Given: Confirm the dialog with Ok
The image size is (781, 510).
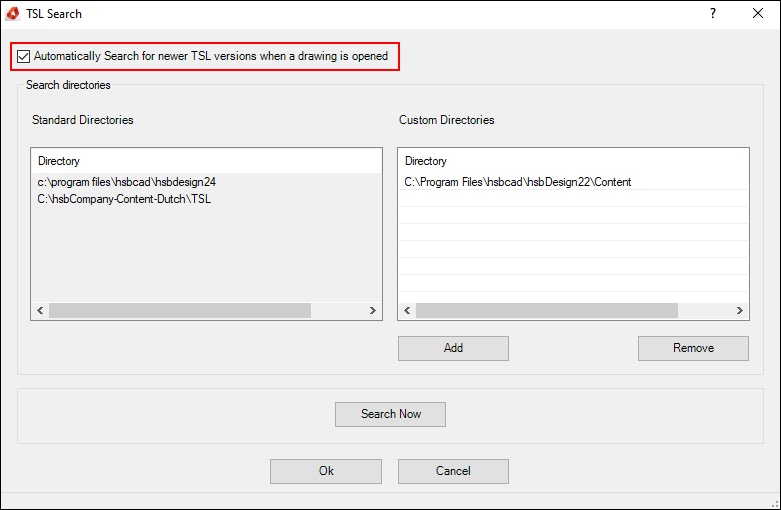Looking at the screenshot, I should point(326,471).
